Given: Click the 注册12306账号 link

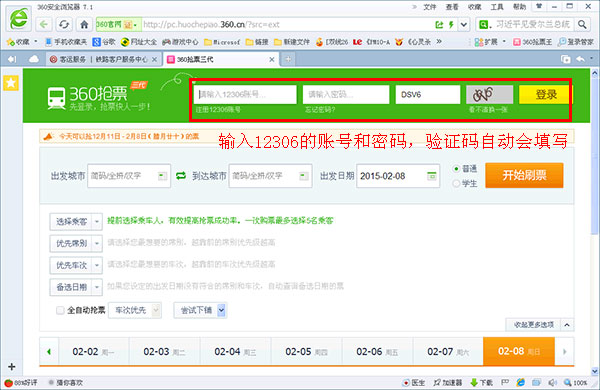Looking at the screenshot, I should point(218,110).
